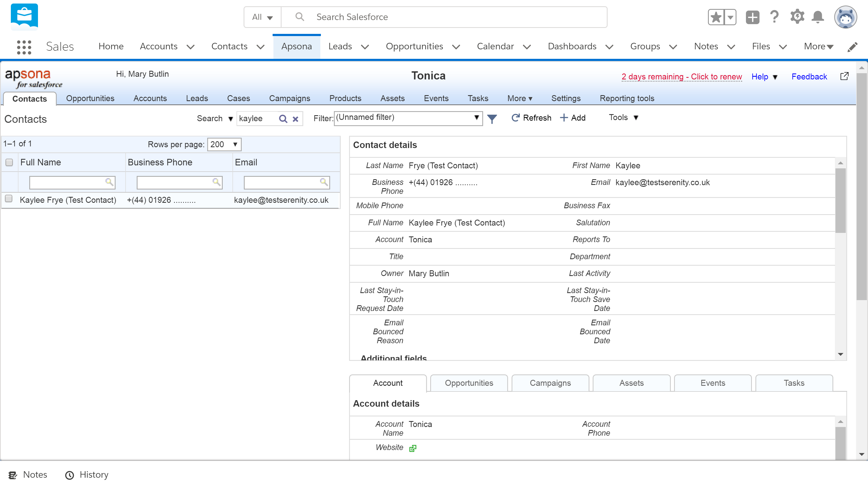The image size is (868, 488).
Task: Expand the Contacts nav chevron
Action: coord(260,47)
